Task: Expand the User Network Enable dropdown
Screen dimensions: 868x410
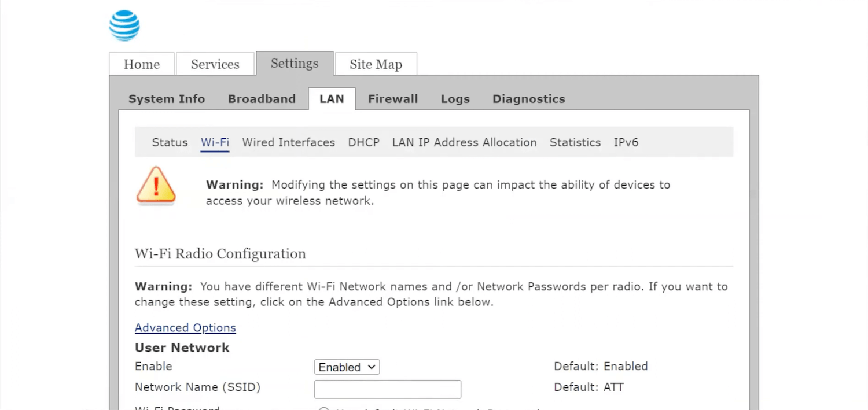Action: coord(347,367)
